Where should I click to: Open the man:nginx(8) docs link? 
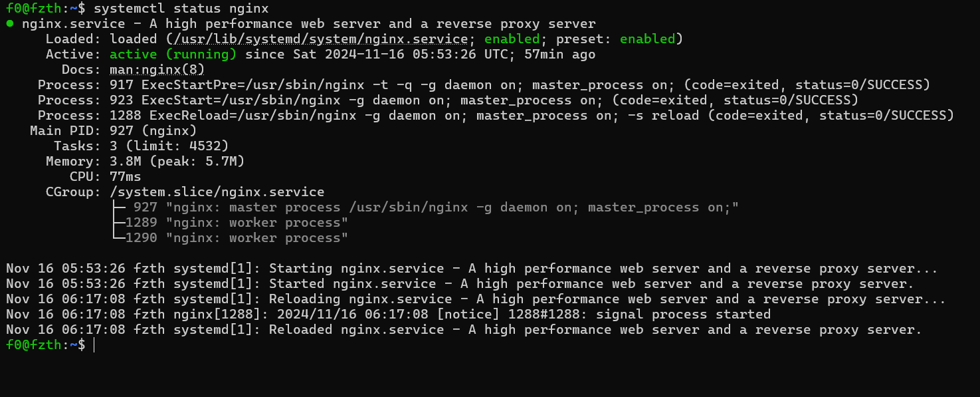click(157, 70)
